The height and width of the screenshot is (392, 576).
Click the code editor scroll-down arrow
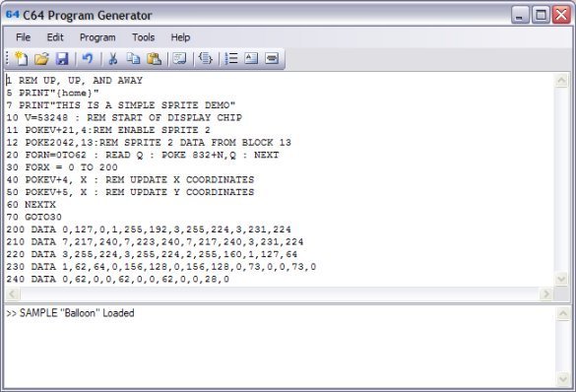coord(561,279)
